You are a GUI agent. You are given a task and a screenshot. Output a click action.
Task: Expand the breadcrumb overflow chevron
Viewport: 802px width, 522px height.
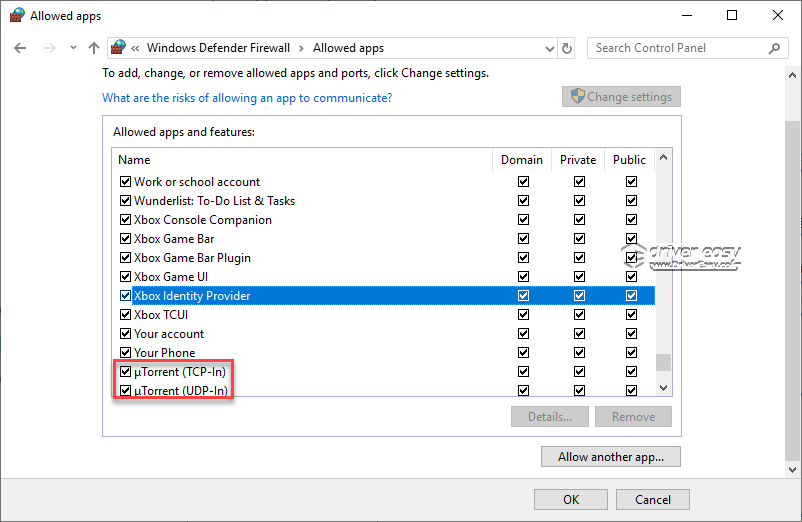tap(136, 48)
